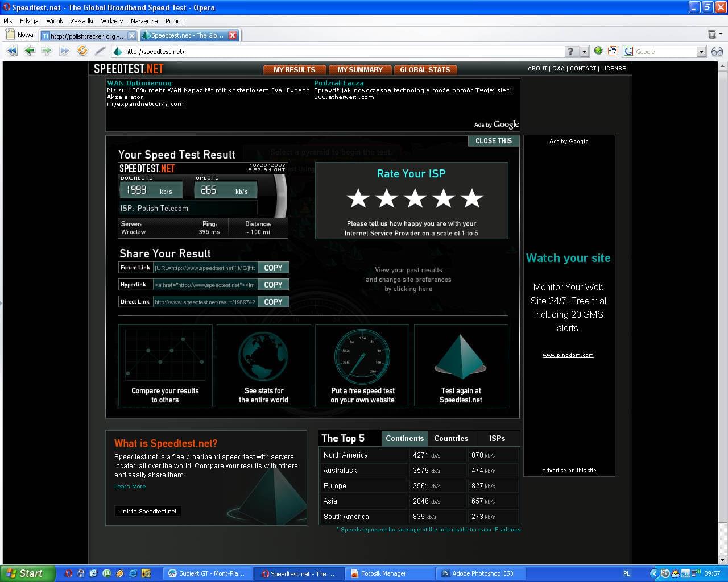The height and width of the screenshot is (582, 728).
Task: Open the address bar history dropdown arrow
Action: (x=584, y=52)
